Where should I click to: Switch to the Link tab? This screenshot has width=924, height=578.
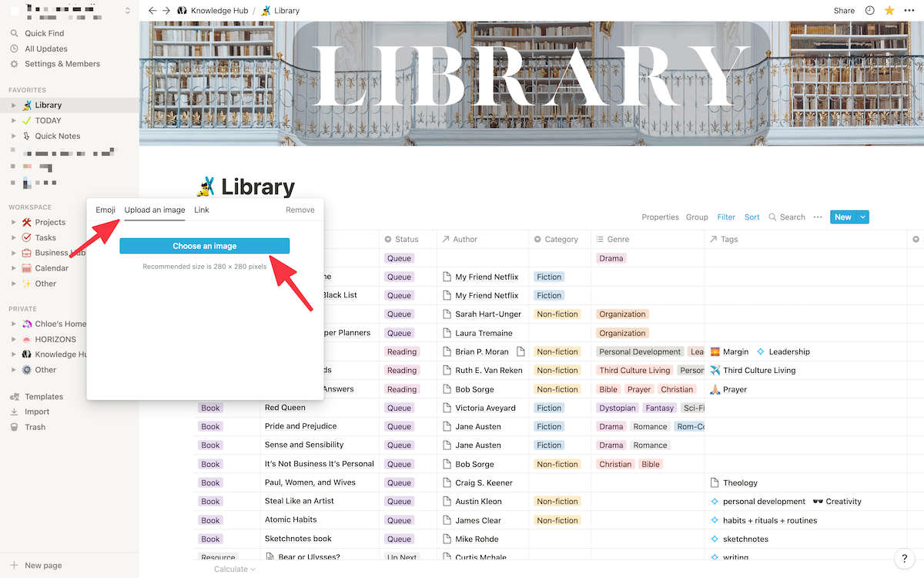201,210
